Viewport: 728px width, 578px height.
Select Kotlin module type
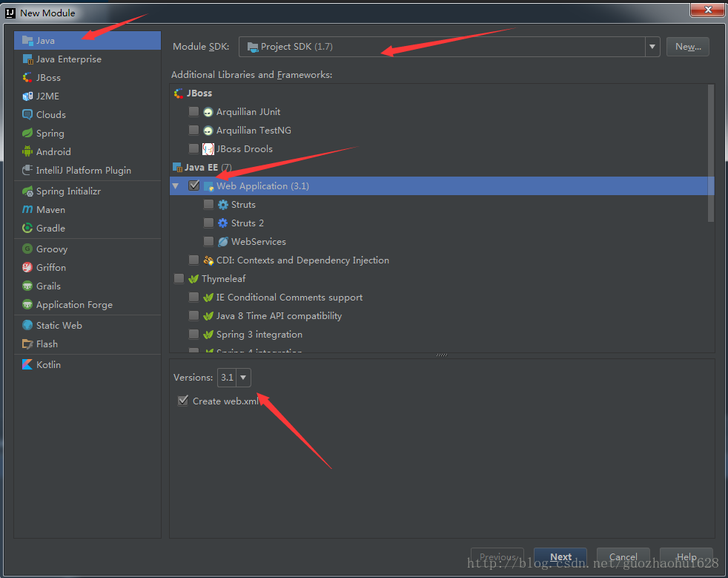point(87,364)
